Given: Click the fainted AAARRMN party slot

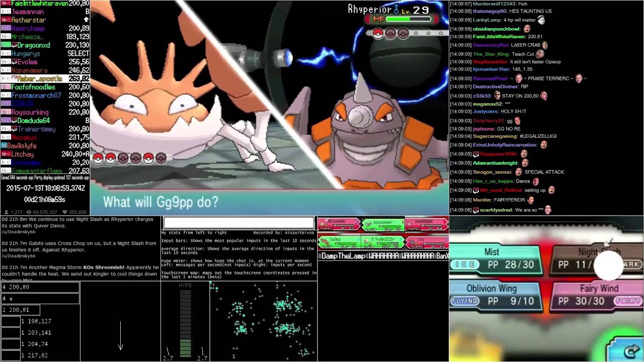Looking at the screenshot, I should [427, 224].
